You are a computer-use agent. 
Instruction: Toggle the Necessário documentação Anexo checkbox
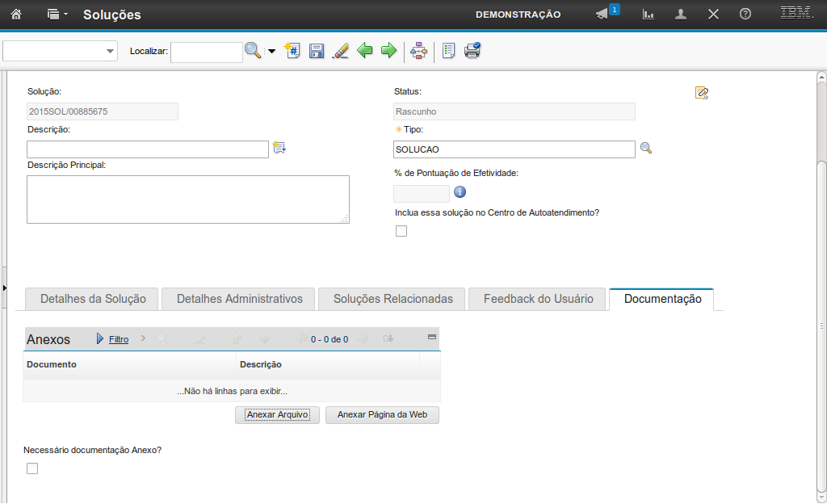pyautogui.click(x=32, y=468)
